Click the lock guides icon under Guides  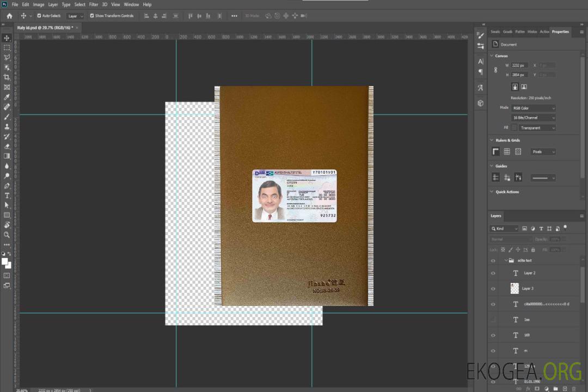tap(507, 177)
